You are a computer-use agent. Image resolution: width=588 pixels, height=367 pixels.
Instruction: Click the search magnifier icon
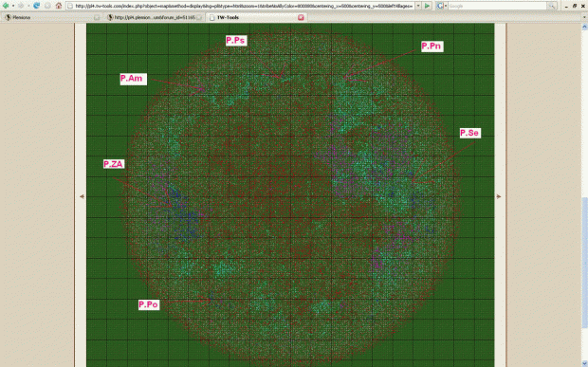coord(552,6)
